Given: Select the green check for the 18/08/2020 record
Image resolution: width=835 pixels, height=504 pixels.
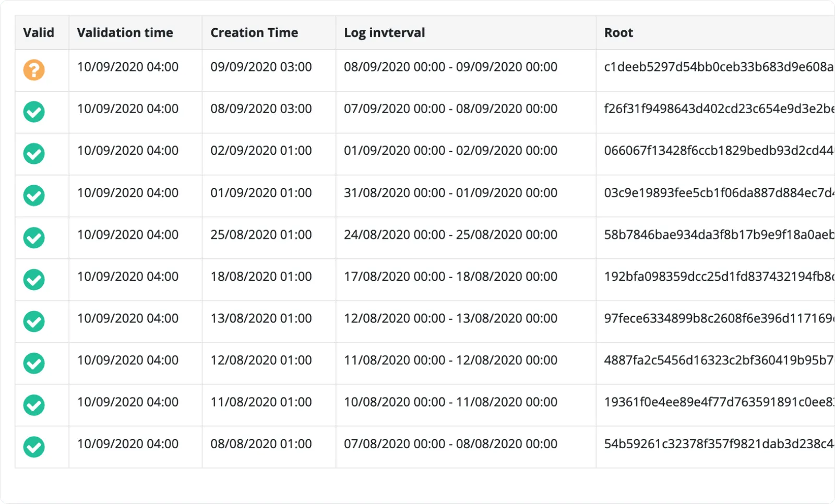Looking at the screenshot, I should (x=33, y=279).
